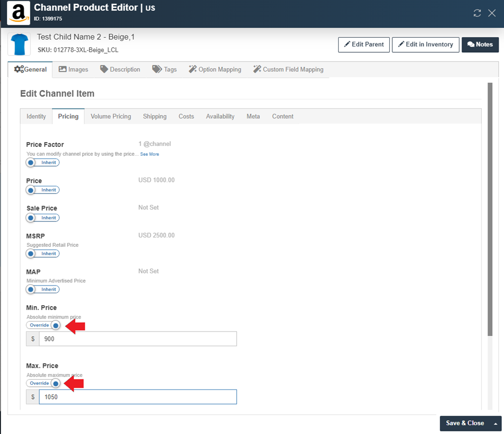Select the Costs sub-tab
504x434 pixels.
click(186, 116)
